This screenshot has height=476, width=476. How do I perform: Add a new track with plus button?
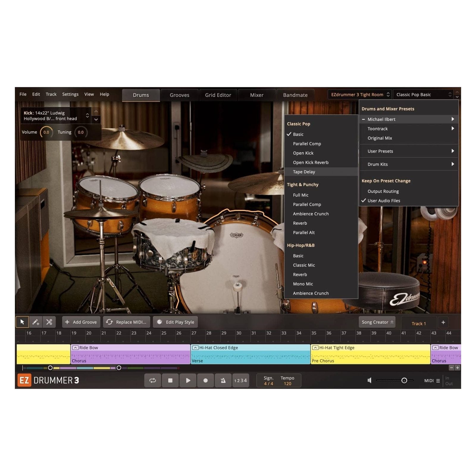[443, 322]
